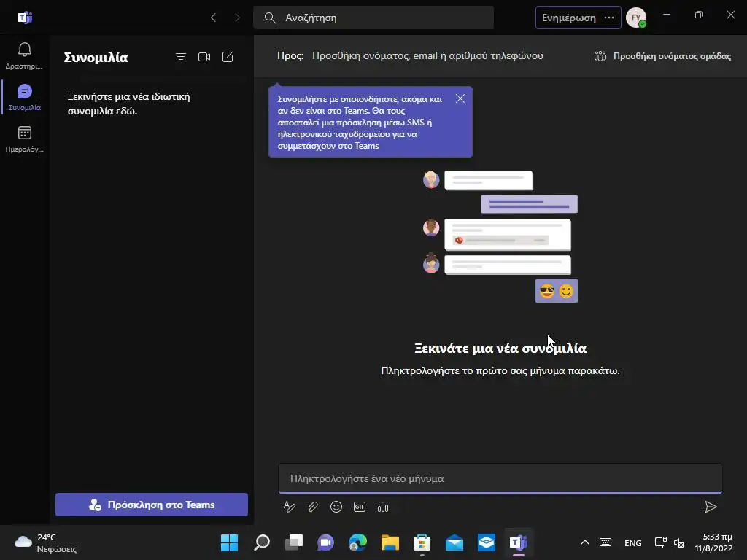This screenshot has width=747, height=560.
Task: Open the blue box app in taskbar
Action: pos(487,542)
